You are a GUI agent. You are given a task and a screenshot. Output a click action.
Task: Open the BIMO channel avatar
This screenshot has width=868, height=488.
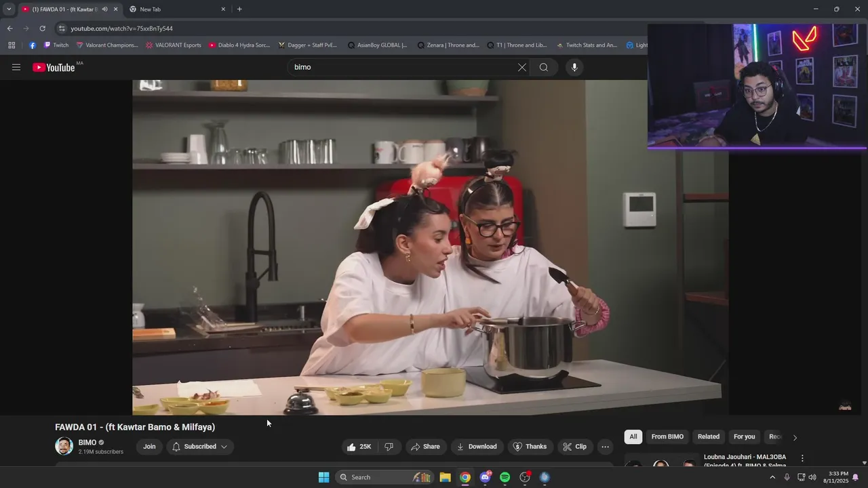[64, 446]
